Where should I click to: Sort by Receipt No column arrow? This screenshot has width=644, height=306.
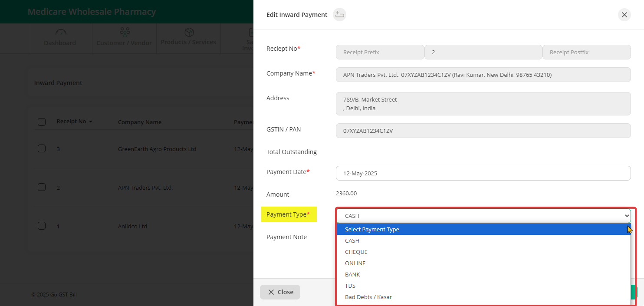(x=91, y=122)
